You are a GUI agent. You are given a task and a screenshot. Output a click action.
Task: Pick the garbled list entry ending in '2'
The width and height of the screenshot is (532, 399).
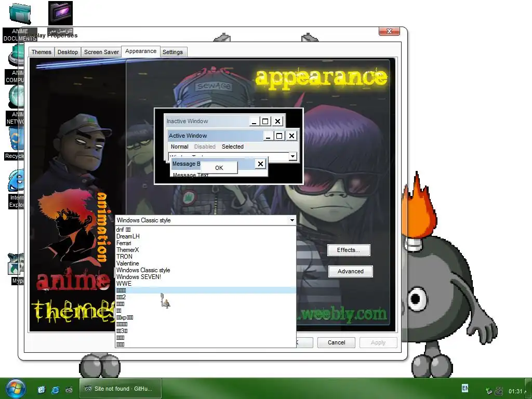[206, 297]
